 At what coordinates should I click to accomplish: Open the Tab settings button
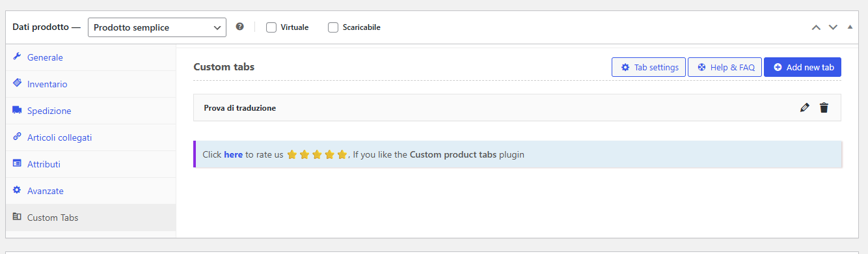coord(649,67)
